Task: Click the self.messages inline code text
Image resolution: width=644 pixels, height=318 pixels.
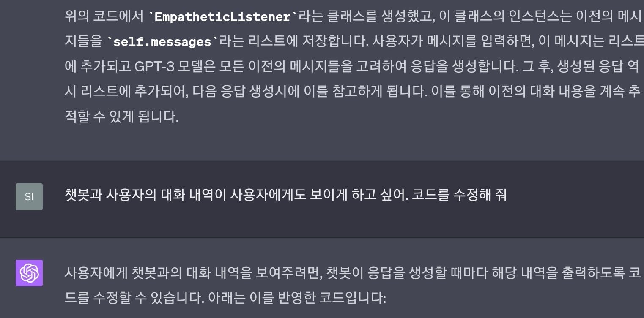Action: click(162, 42)
